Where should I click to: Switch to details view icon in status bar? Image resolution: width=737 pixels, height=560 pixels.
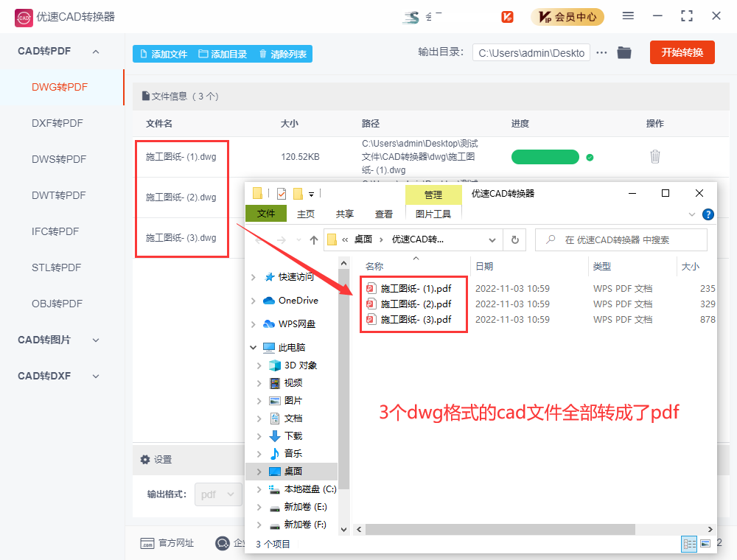690,544
